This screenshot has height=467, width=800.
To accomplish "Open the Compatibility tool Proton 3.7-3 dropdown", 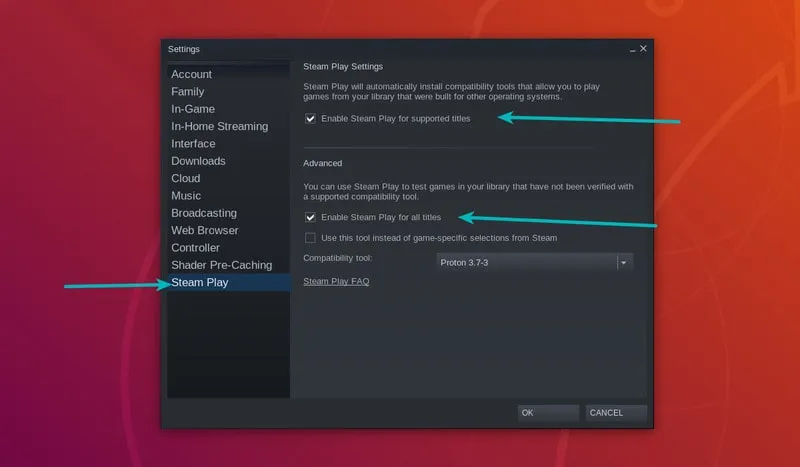I will 534,262.
